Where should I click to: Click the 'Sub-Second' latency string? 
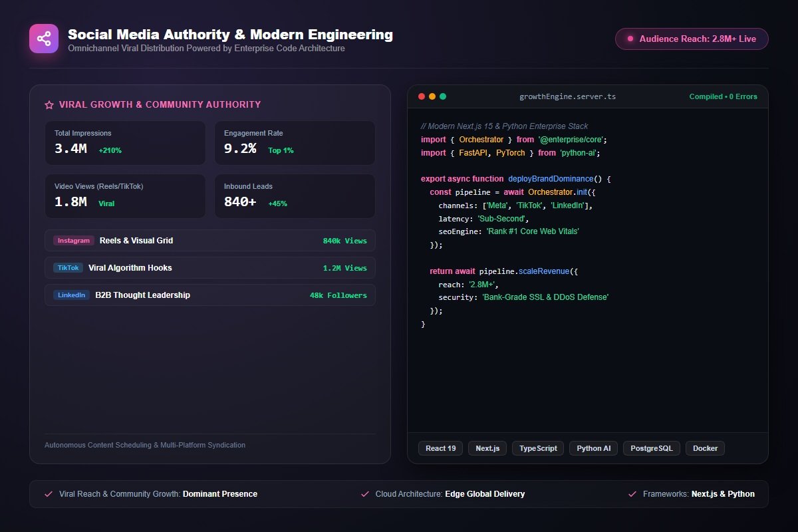[503, 219]
